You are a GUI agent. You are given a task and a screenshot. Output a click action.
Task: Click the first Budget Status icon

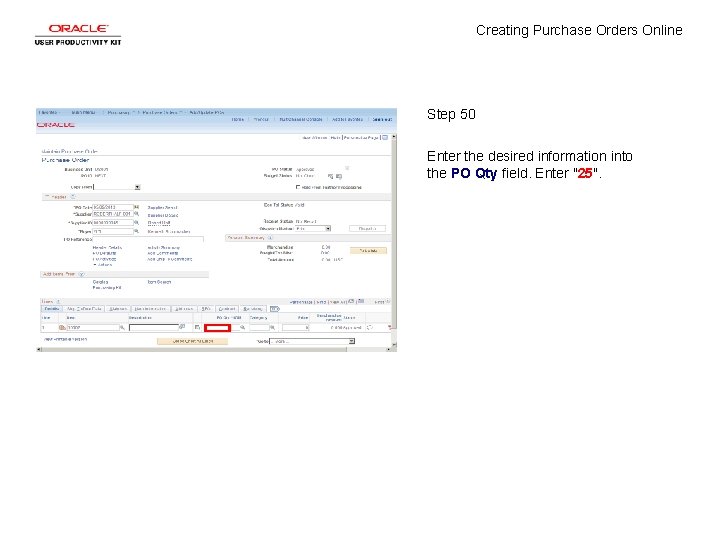331,176
